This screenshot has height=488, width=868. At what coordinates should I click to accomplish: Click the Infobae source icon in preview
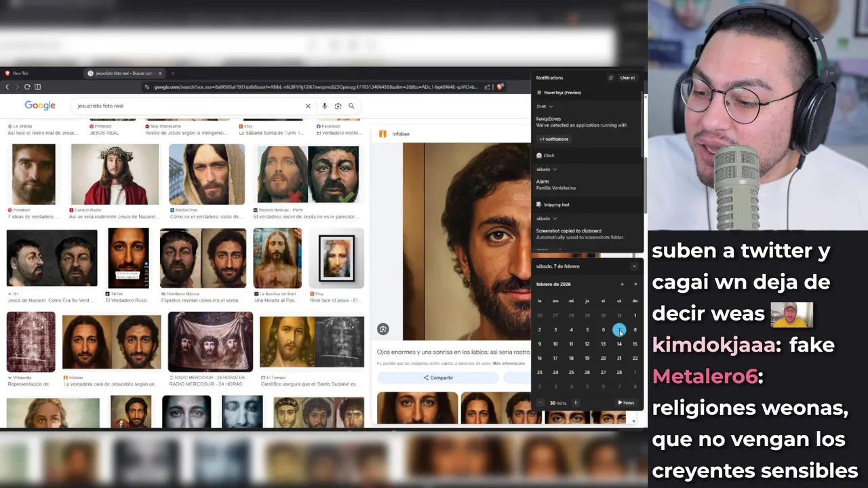point(382,134)
